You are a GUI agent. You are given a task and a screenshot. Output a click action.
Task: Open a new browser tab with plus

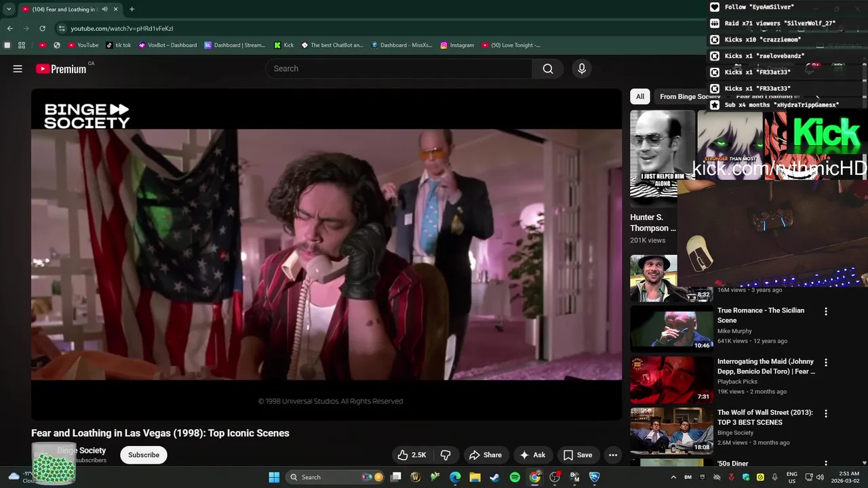pyautogui.click(x=132, y=9)
